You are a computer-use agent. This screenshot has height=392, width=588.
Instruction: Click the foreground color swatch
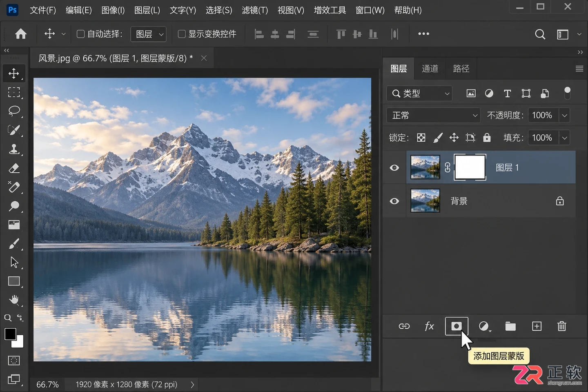[10, 334]
